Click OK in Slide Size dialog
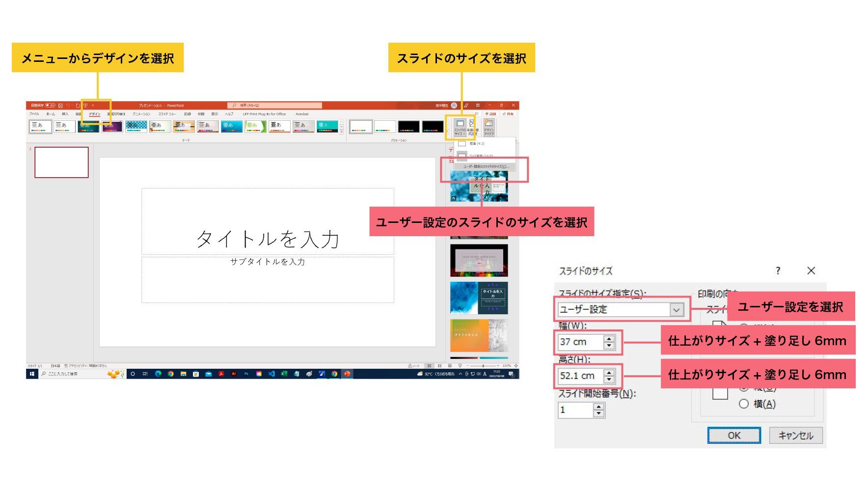 (x=734, y=436)
